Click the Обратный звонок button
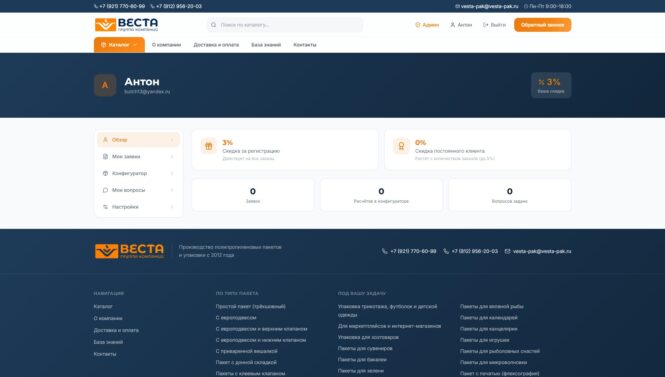The height and width of the screenshot is (377, 665). tap(542, 25)
